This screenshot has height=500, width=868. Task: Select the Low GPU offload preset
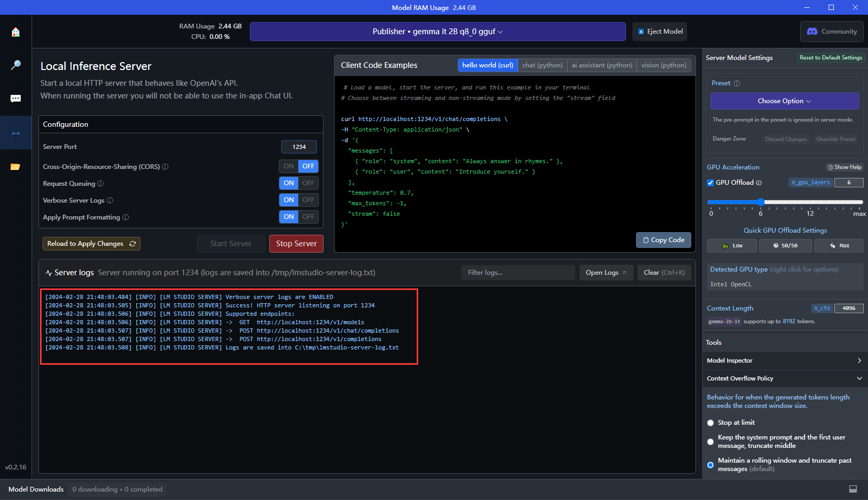732,246
